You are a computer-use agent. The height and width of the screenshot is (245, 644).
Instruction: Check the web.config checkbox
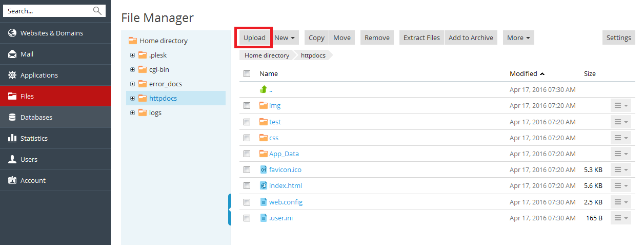coord(247,202)
